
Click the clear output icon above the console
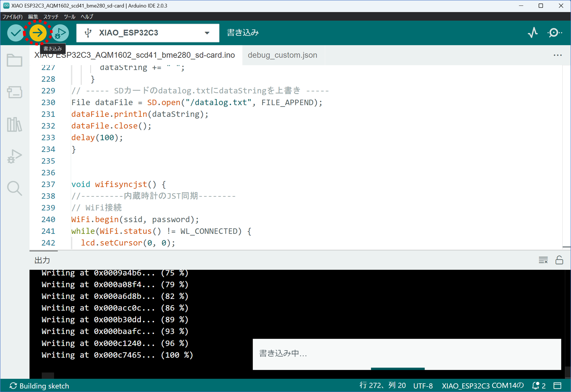(x=543, y=260)
